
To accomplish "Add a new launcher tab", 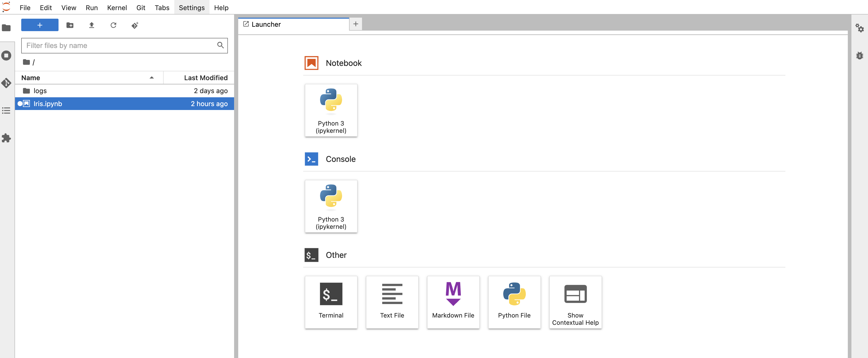I will click(356, 24).
